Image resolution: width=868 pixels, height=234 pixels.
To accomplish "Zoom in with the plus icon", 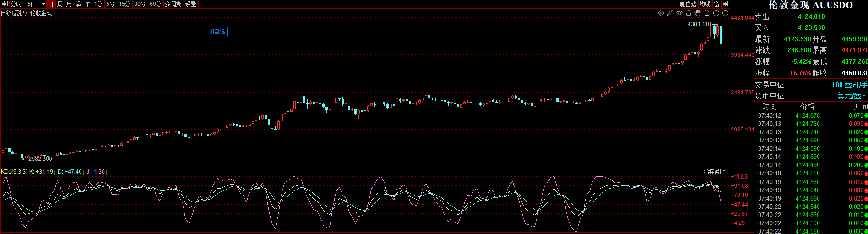I will coord(716,13).
